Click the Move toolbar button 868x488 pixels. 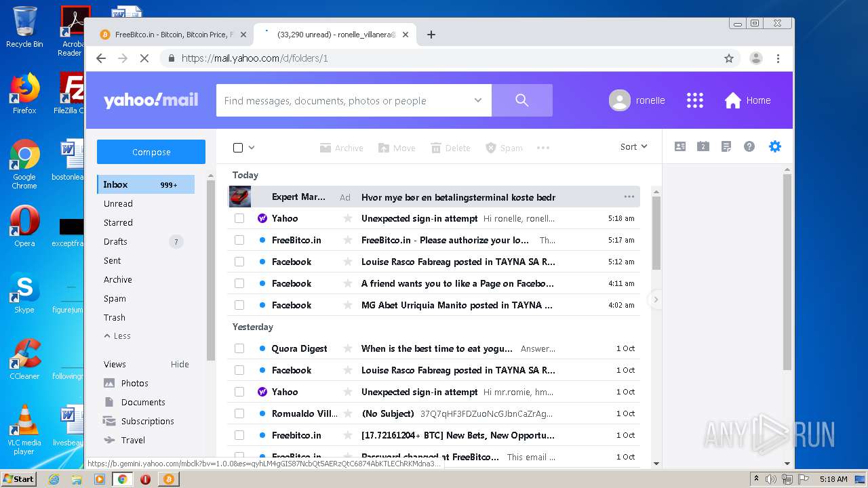coord(397,148)
